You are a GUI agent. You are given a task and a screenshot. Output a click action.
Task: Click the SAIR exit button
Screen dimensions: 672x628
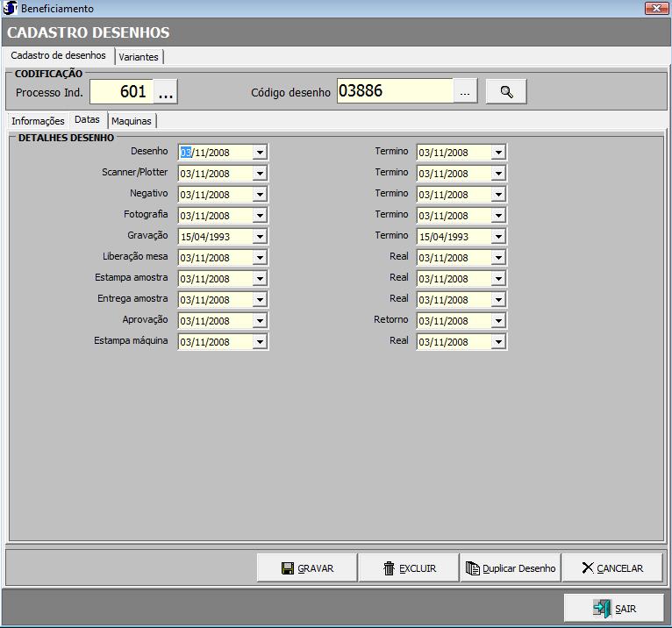pos(614,609)
